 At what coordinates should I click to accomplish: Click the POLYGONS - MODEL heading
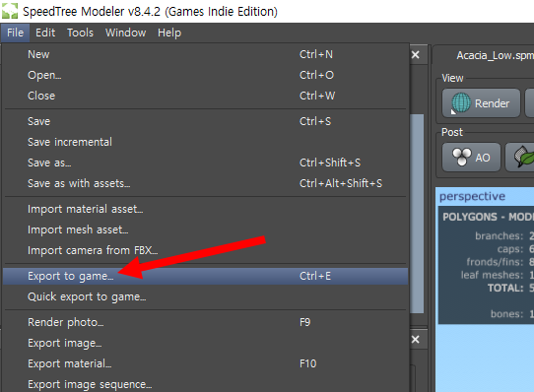488,217
